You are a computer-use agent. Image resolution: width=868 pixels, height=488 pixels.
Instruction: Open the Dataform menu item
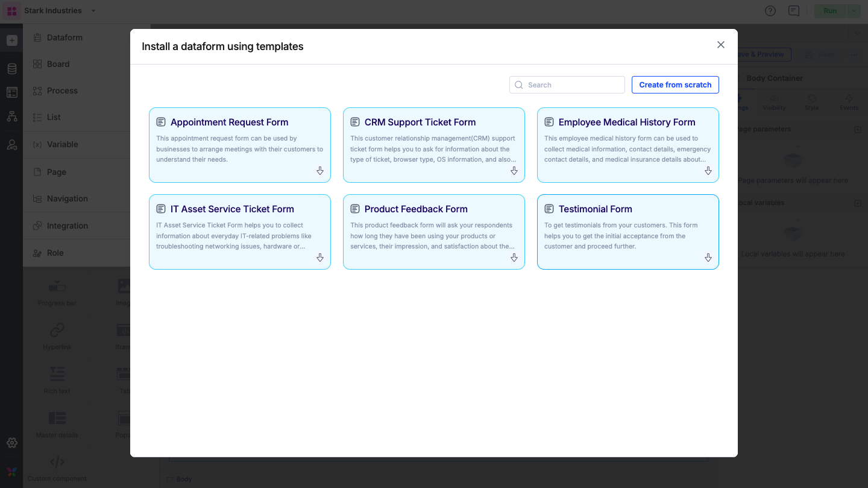[x=64, y=37]
